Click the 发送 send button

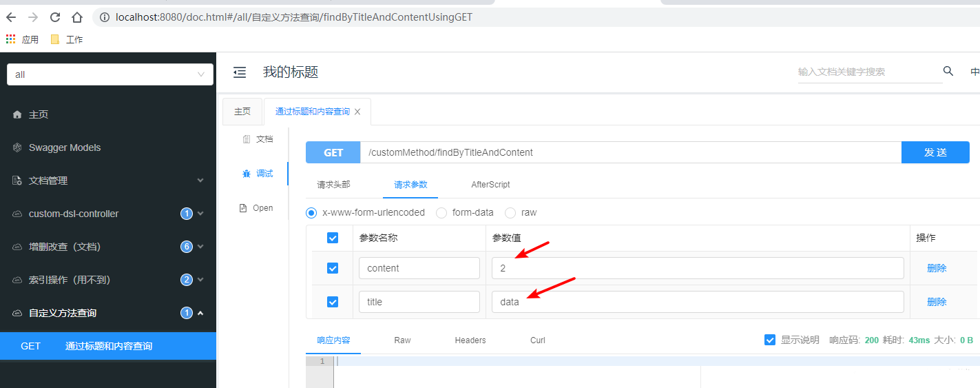(x=935, y=152)
